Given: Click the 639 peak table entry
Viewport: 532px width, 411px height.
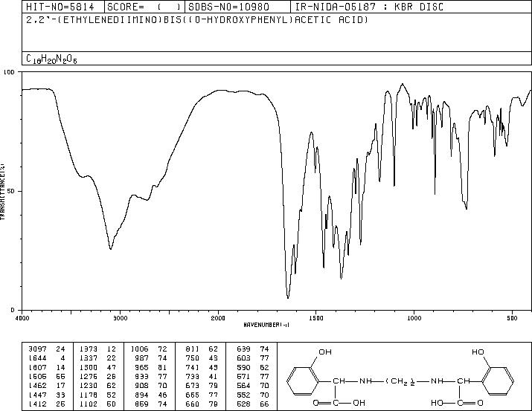Looking at the screenshot, I should pyautogui.click(x=253, y=349).
